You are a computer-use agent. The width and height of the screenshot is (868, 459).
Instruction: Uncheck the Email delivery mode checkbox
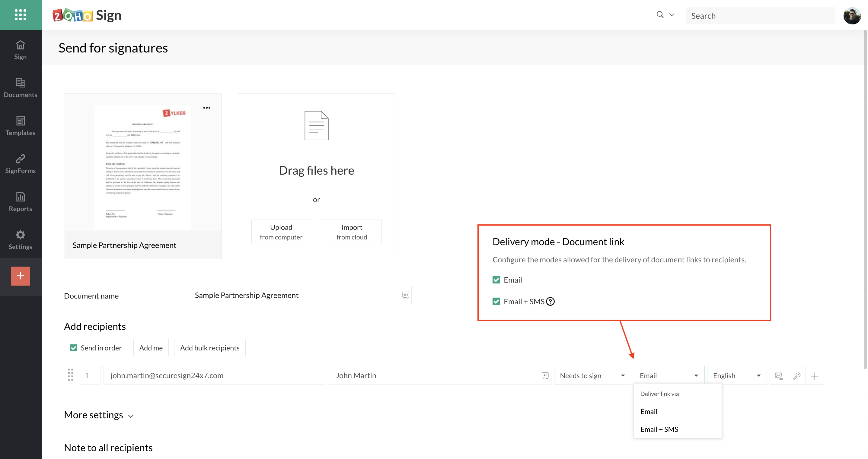(x=496, y=280)
